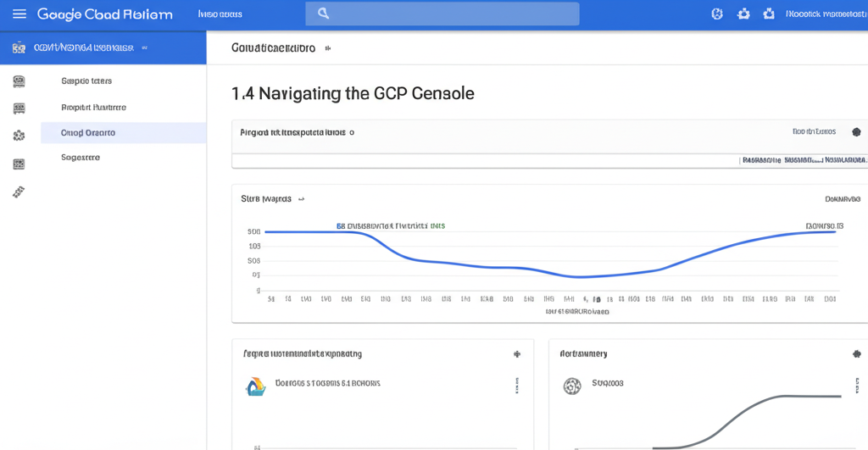The width and height of the screenshot is (868, 450).
Task: Open the kebab menu in bottom-left card
Action: tap(517, 386)
